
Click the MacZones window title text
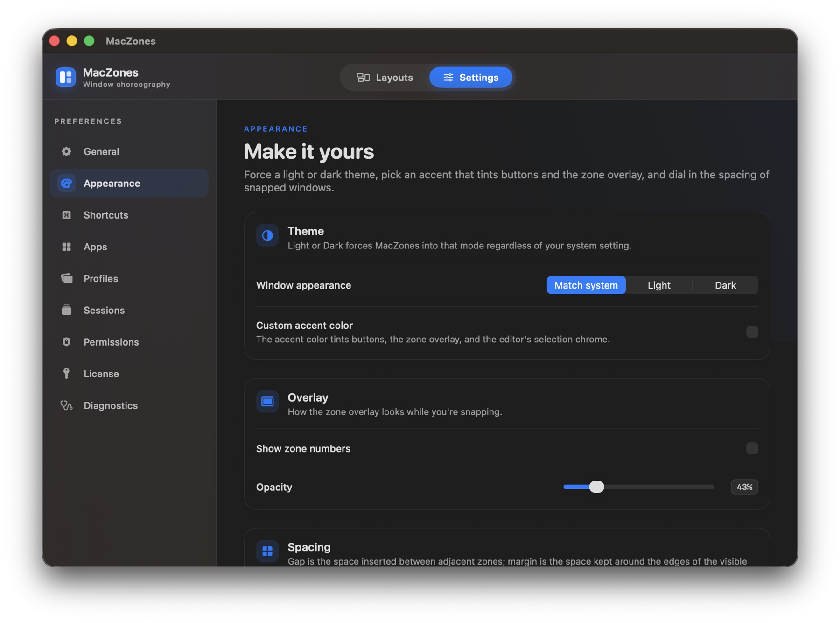tap(131, 41)
